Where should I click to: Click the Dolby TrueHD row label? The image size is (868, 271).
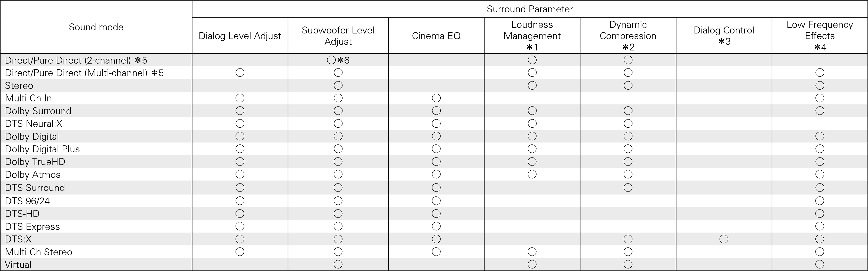click(x=35, y=162)
